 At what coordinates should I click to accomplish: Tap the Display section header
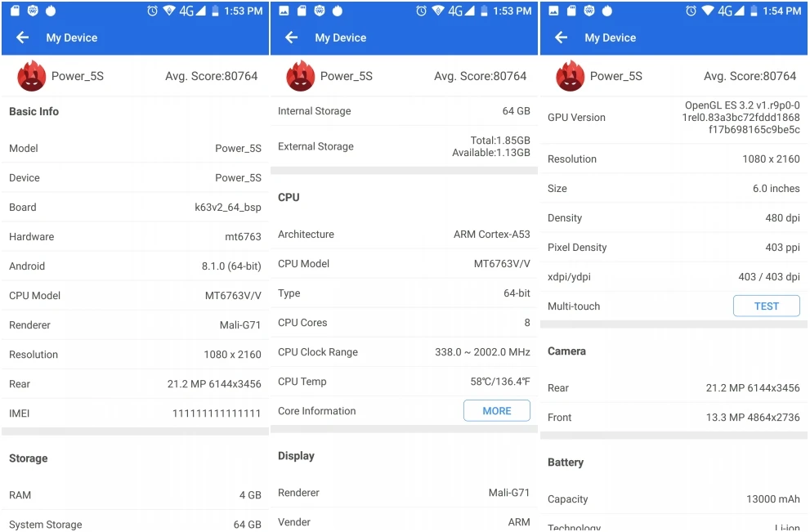(297, 456)
